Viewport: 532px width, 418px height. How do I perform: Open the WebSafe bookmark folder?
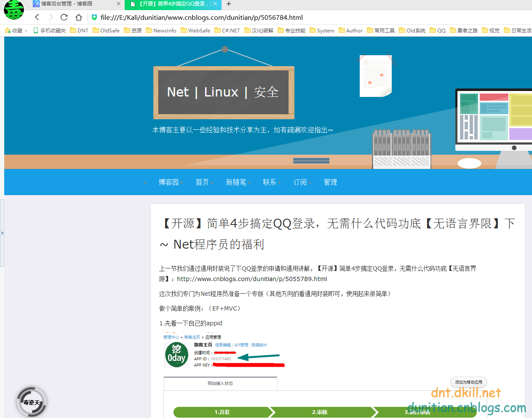pyautogui.click(x=195, y=30)
